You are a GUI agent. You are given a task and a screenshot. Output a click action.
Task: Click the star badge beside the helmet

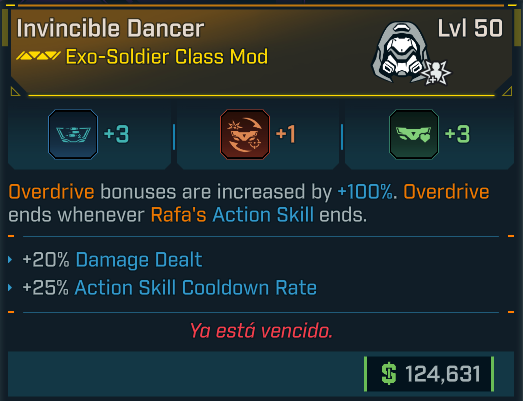[436, 73]
